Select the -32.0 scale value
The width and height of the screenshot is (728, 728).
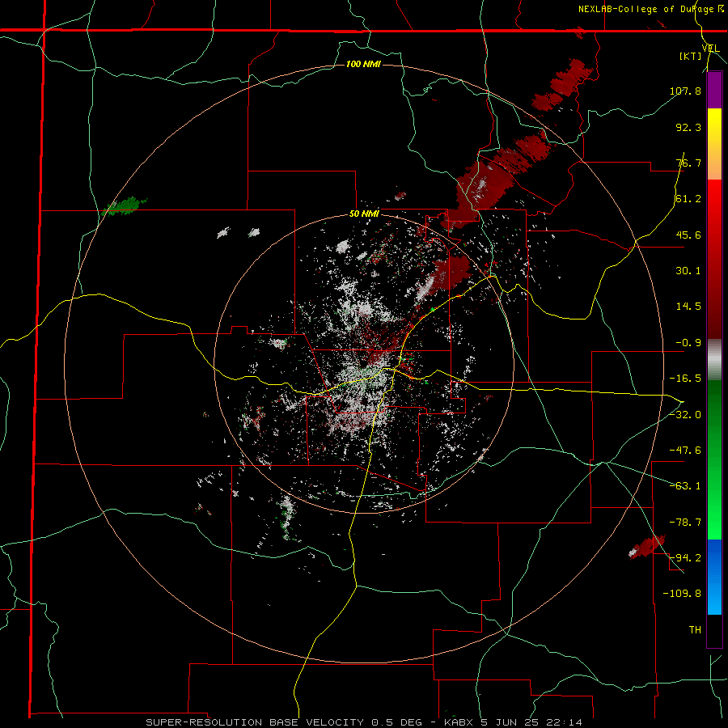coord(685,415)
